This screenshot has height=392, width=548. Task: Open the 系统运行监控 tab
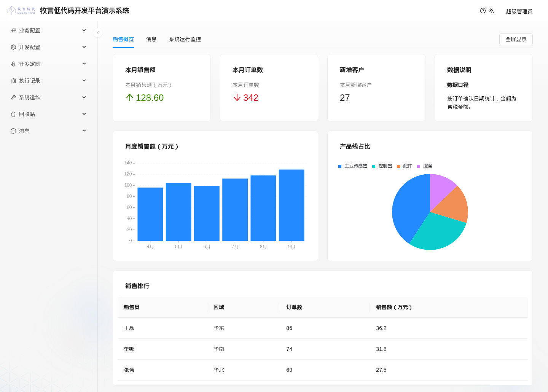pyautogui.click(x=185, y=39)
